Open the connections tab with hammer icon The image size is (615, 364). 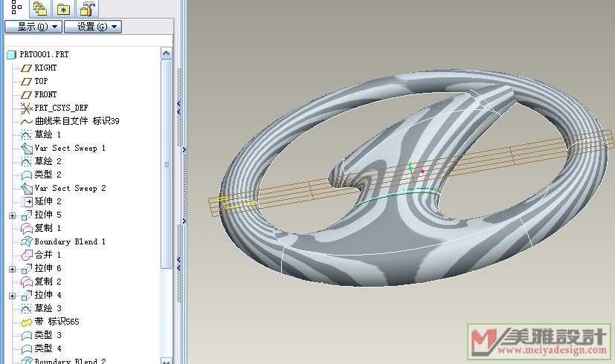pyautogui.click(x=87, y=8)
